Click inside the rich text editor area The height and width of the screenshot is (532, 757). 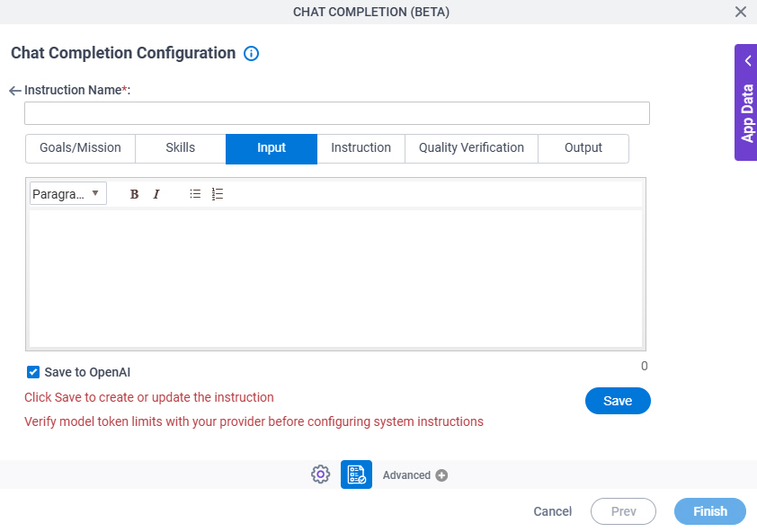point(335,278)
